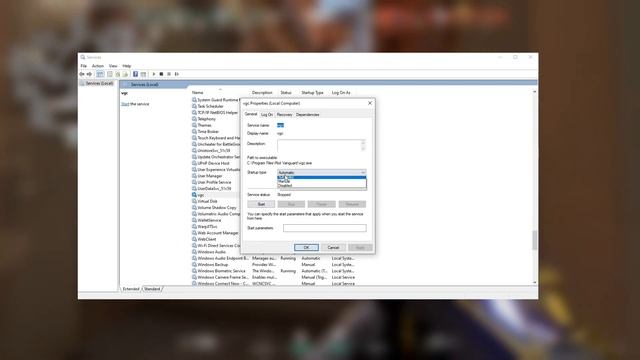Select the Web Account Manager service row

216,233
